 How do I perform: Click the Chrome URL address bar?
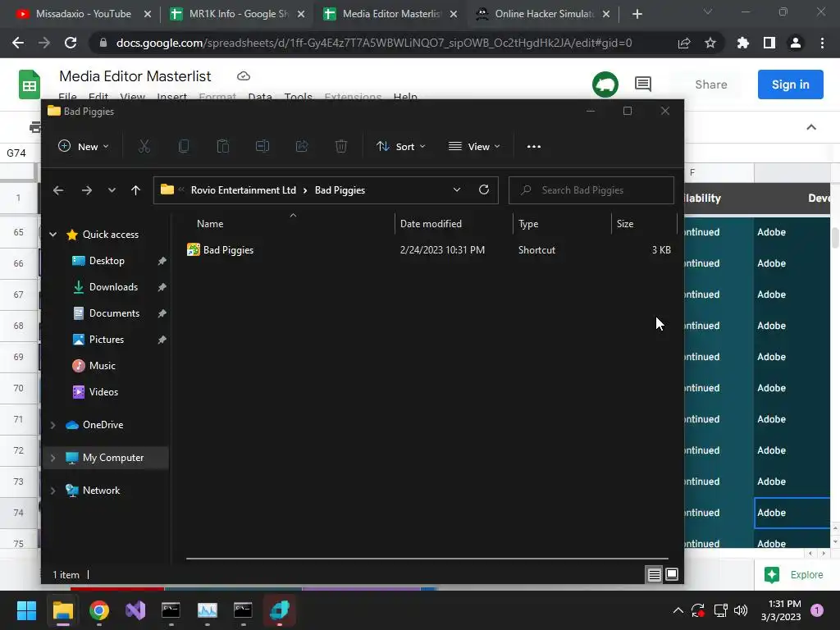pos(374,43)
